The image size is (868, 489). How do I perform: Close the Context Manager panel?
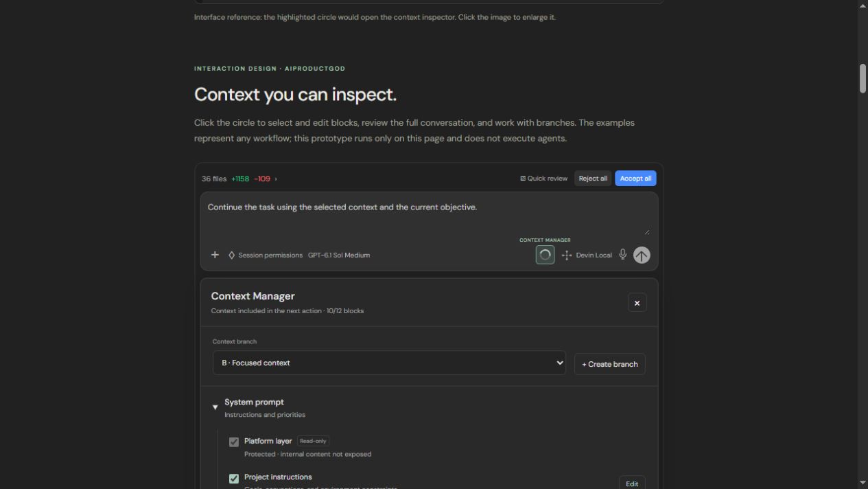(637, 303)
